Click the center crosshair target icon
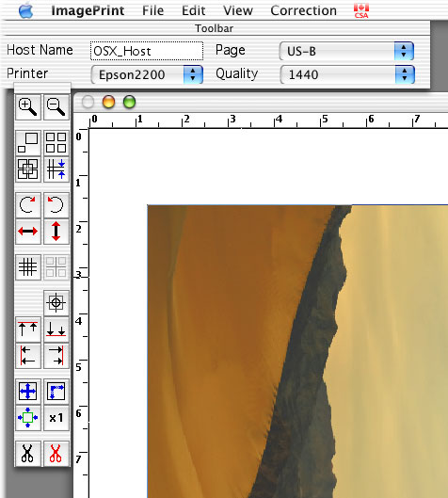Image resolution: width=448 pixels, height=498 pixels. [56, 303]
